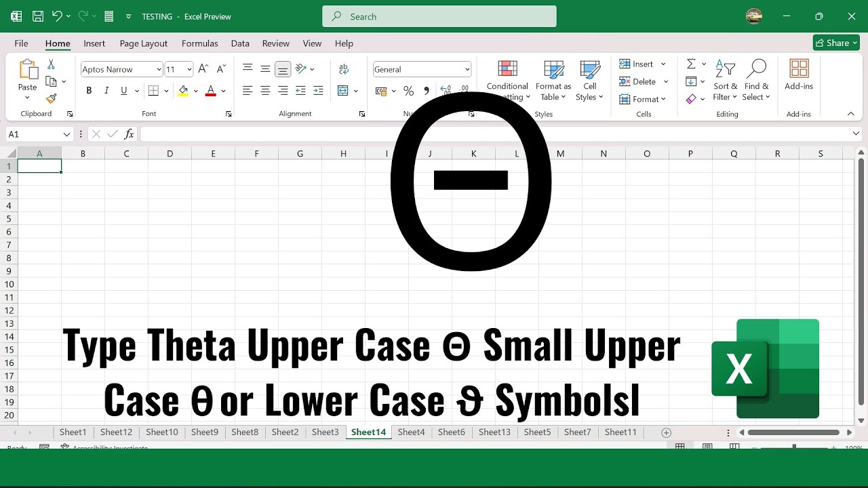Viewport: 868px width, 488px height.
Task: Select the Sheet10 worksheet tab
Action: (162, 432)
